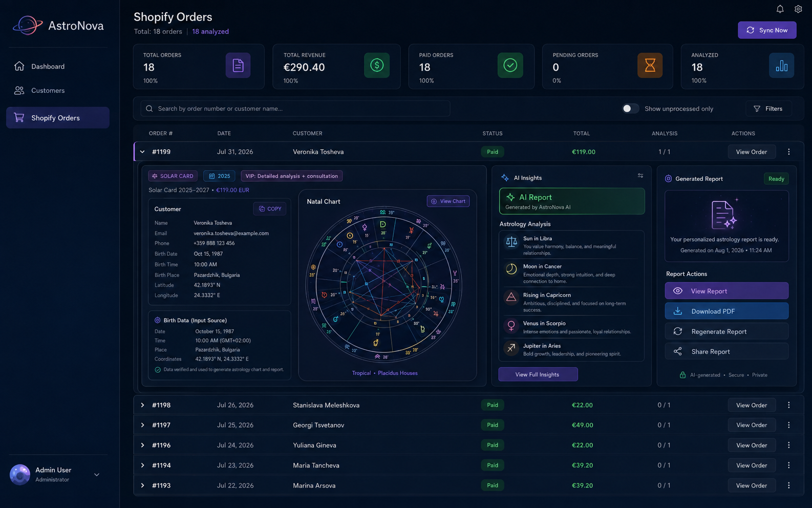Image resolution: width=812 pixels, height=508 pixels.
Task: Expand order #1196 row
Action: [142, 445]
